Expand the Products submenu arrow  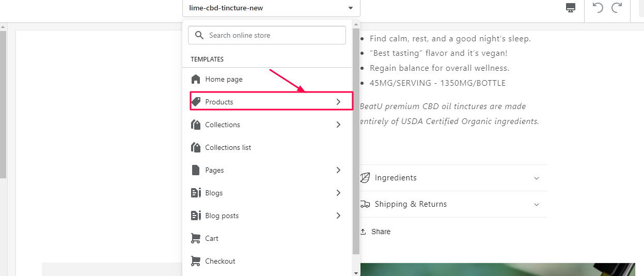coord(338,102)
